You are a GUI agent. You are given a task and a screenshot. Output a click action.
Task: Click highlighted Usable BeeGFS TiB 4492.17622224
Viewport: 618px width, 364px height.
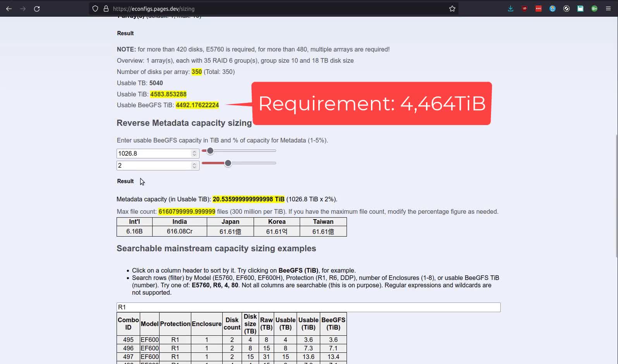(x=197, y=105)
